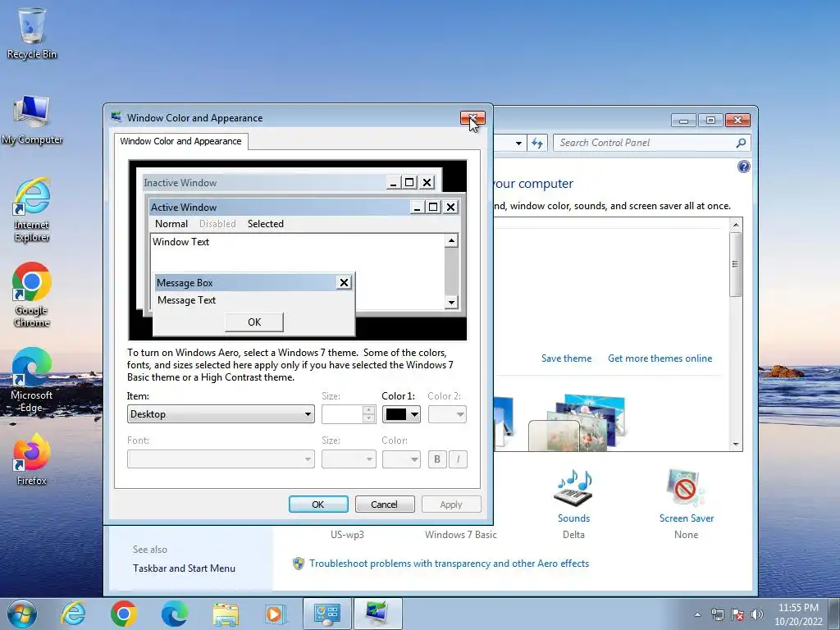
Task: Click Selected menu in preview
Action: [266, 224]
